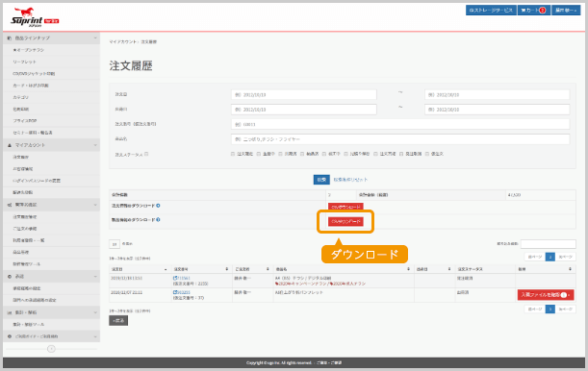The height and width of the screenshot is (371, 588).
Task: Click the 商品名 search input field
Action: tap(400, 139)
